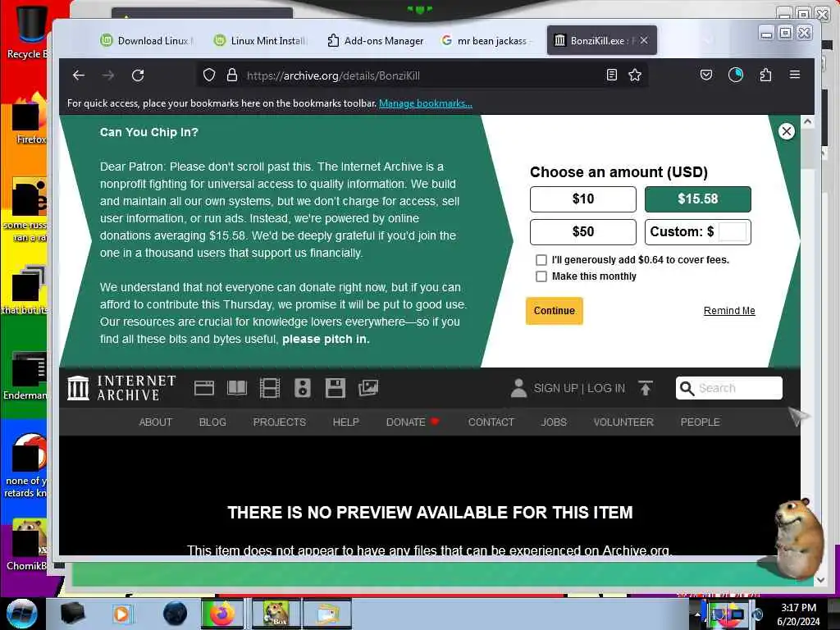Close the BonziKill.exe tab

tap(644, 41)
